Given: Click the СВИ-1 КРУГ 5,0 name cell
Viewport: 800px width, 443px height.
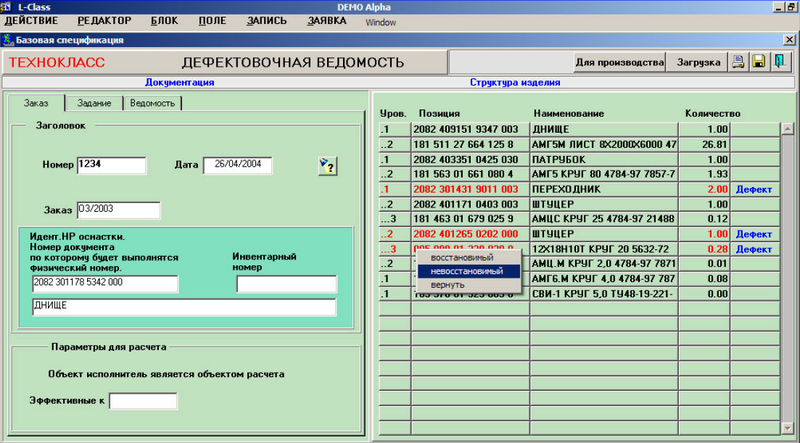Looking at the screenshot, I should tap(604, 294).
